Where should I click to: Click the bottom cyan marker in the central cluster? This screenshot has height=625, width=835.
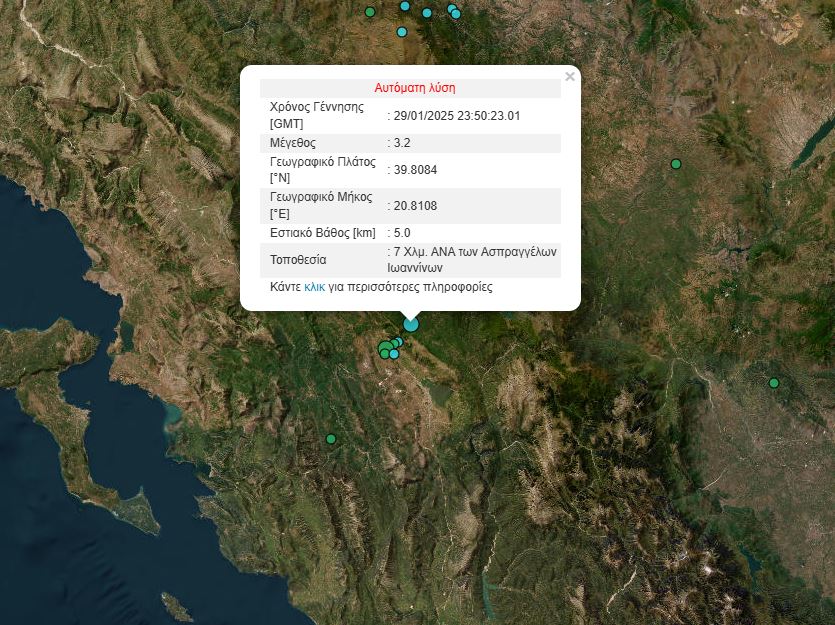[394, 354]
